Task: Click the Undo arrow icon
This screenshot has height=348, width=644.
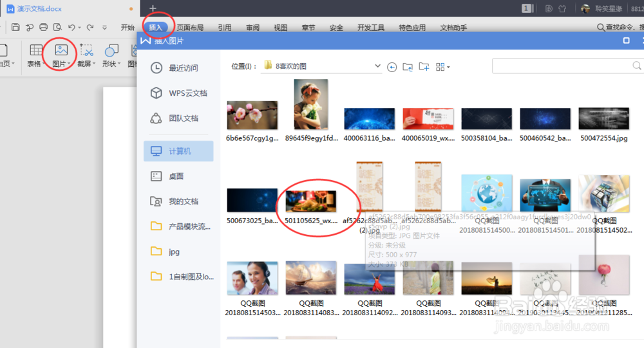Action: (72, 27)
